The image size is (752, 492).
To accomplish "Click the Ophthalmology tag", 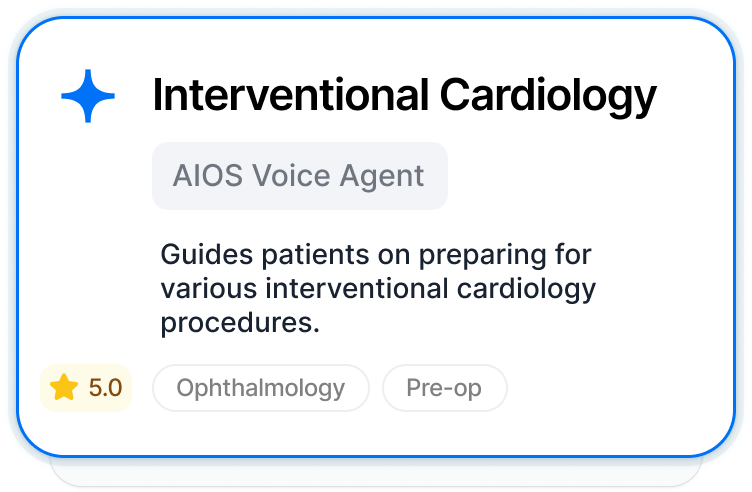I will coord(260,388).
